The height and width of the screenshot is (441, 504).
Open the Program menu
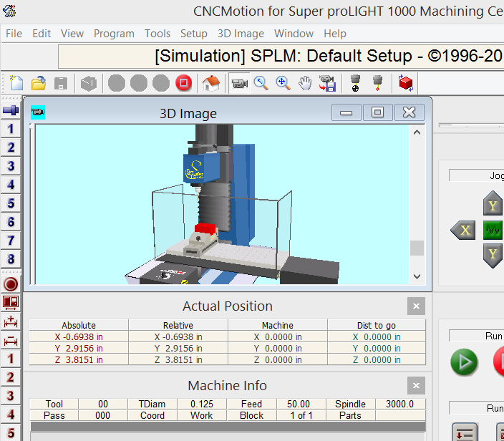point(114,34)
